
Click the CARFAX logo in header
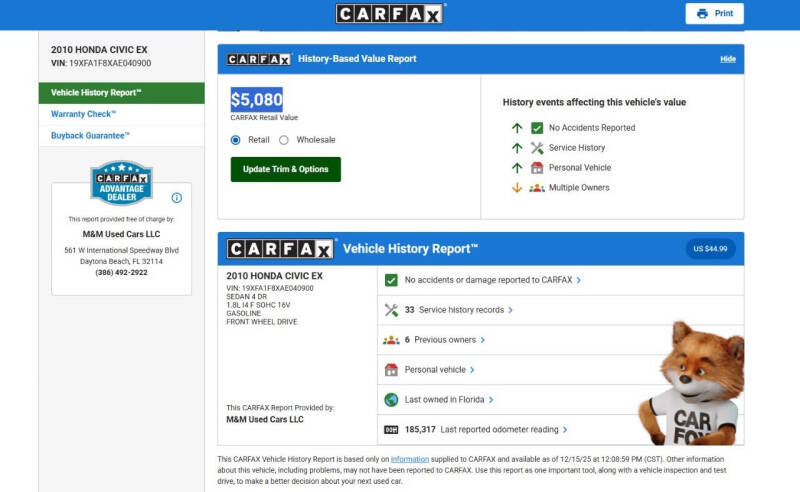390,14
